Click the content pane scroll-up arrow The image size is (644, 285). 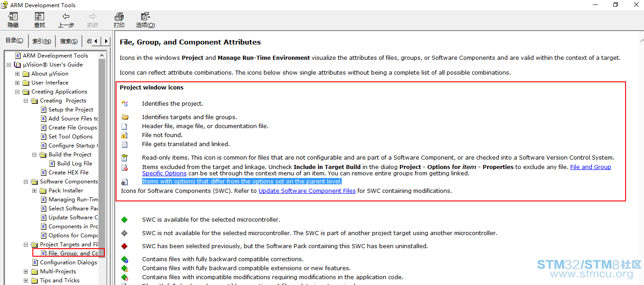641,40
